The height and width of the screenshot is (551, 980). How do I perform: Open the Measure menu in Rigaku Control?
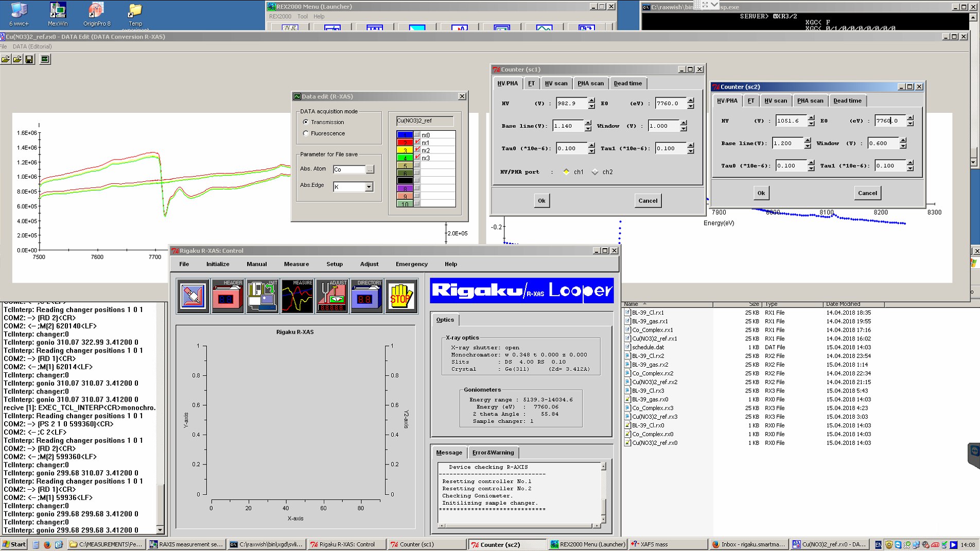pyautogui.click(x=296, y=264)
